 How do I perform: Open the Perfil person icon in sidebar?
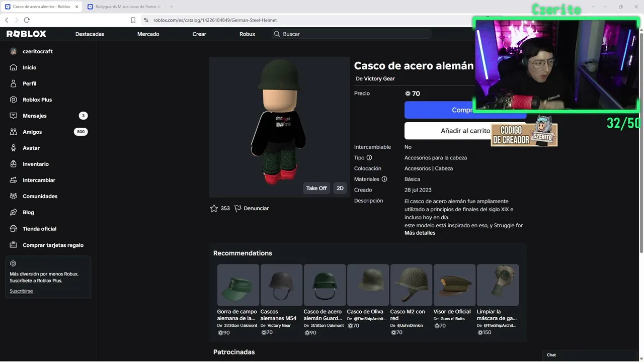tap(14, 83)
